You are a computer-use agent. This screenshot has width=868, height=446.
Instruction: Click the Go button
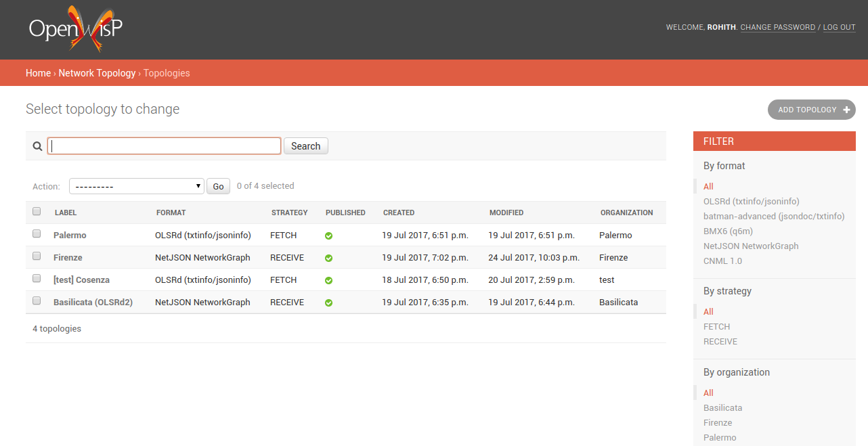coord(218,186)
